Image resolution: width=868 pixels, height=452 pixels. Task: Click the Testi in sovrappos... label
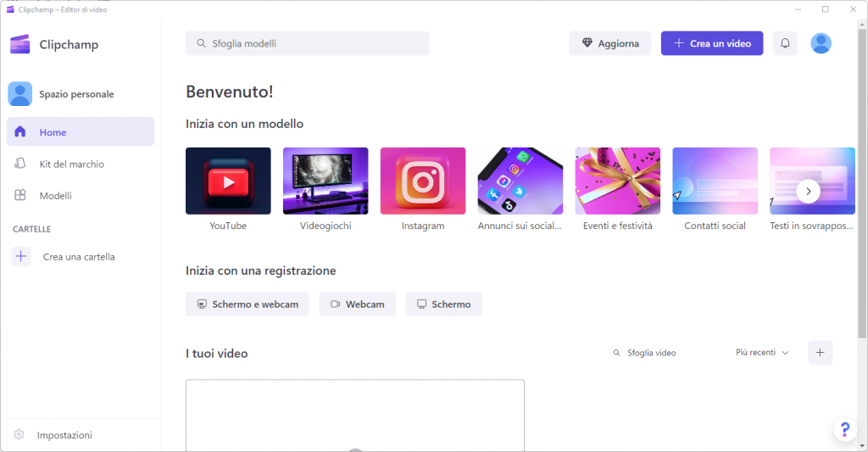[811, 226]
